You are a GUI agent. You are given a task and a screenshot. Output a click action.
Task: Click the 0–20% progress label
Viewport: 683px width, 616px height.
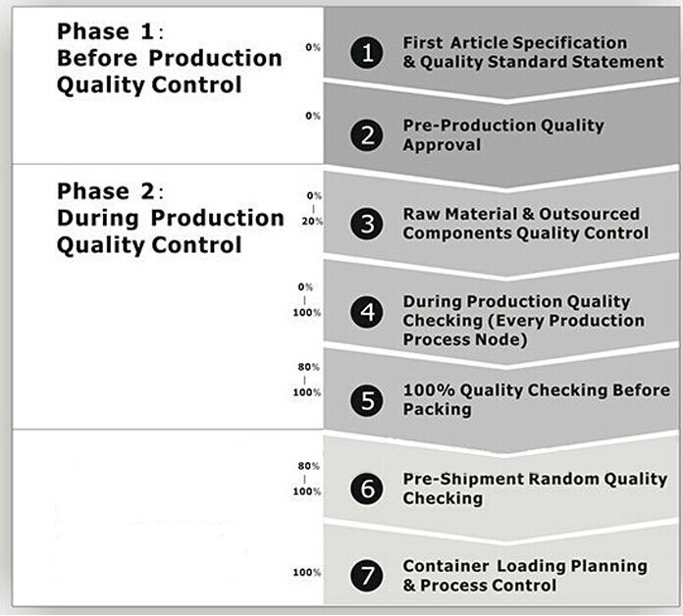tap(313, 209)
